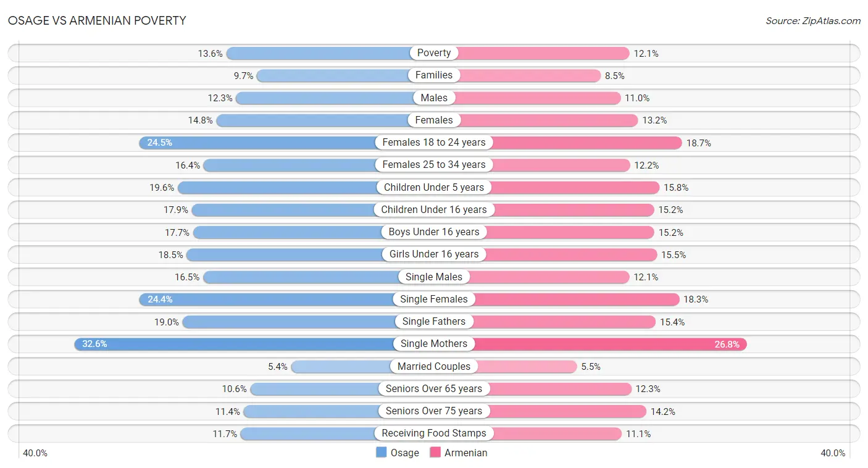
Task: Select the Single Mothers category label
Action: pos(434,344)
